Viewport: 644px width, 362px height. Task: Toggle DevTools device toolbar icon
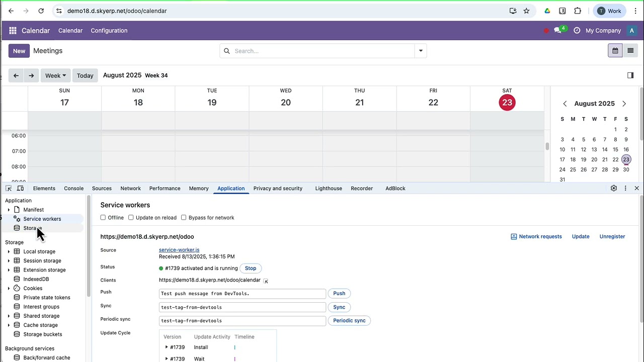[20, 188]
